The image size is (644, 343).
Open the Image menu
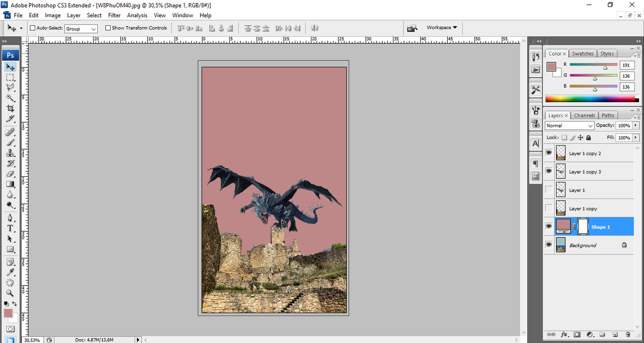coord(53,16)
